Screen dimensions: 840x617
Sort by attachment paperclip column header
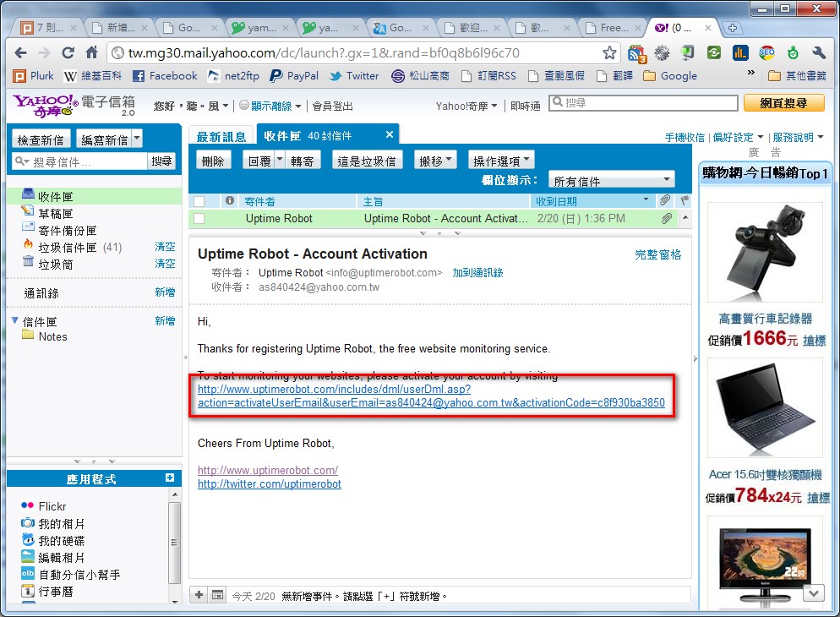click(x=664, y=201)
